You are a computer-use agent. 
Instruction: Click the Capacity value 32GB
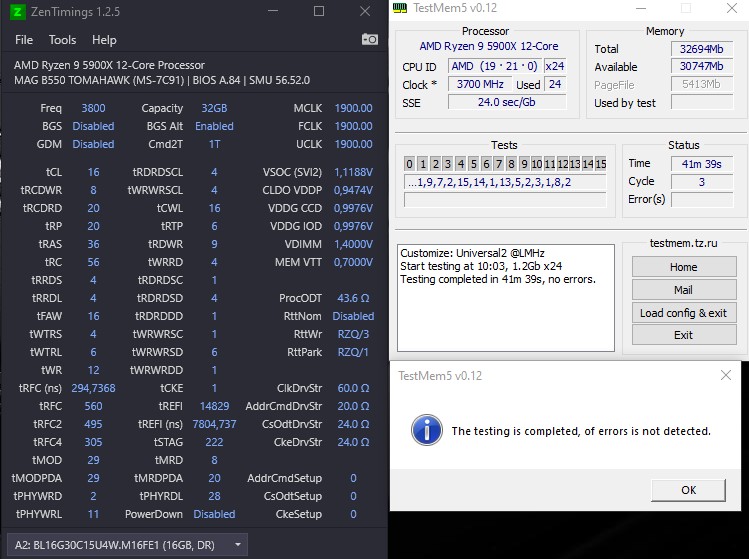pos(214,108)
